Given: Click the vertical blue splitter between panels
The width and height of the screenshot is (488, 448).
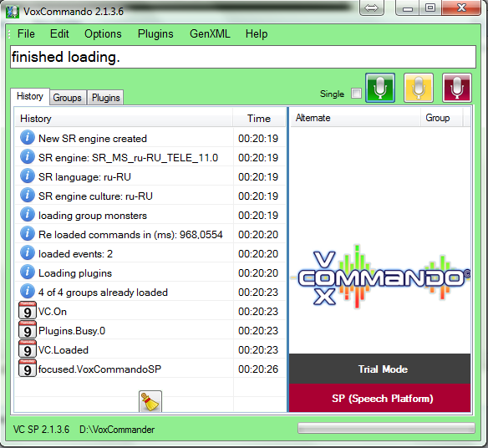Looking at the screenshot, I should (288, 259).
